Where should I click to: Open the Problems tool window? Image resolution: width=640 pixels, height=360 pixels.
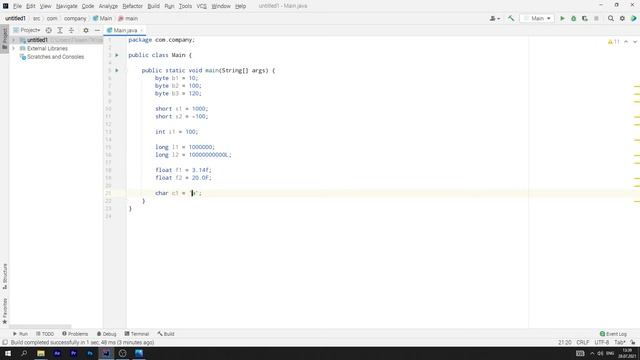coord(75,334)
